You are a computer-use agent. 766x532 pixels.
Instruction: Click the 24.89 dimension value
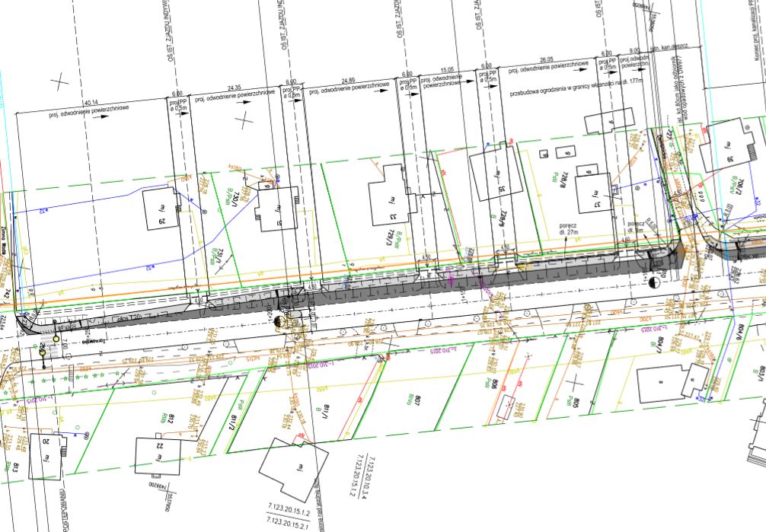pos(348,81)
